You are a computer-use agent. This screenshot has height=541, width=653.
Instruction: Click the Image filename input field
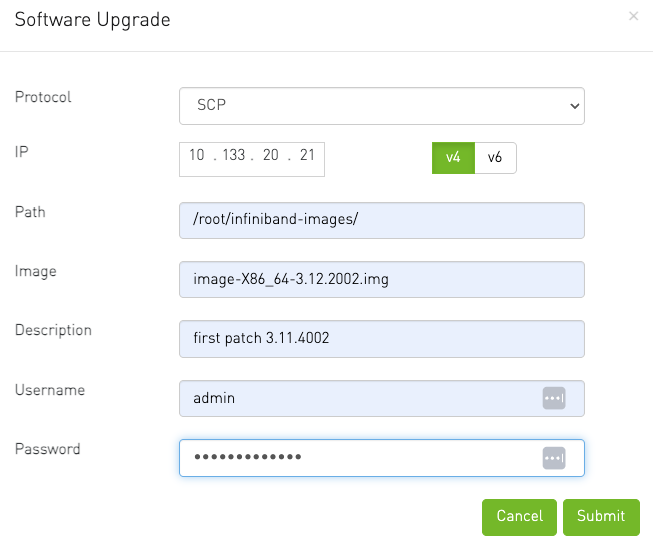pyautogui.click(x=382, y=280)
